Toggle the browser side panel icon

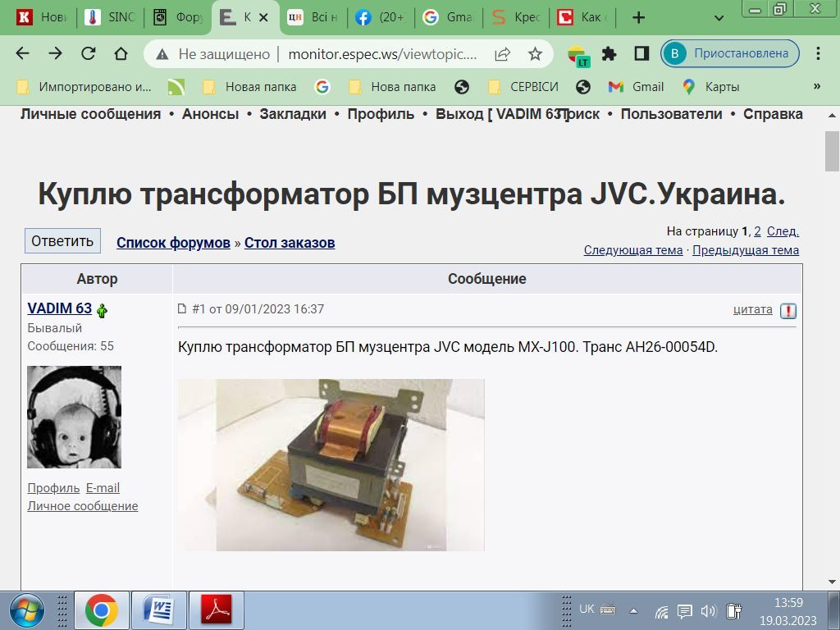[641, 54]
